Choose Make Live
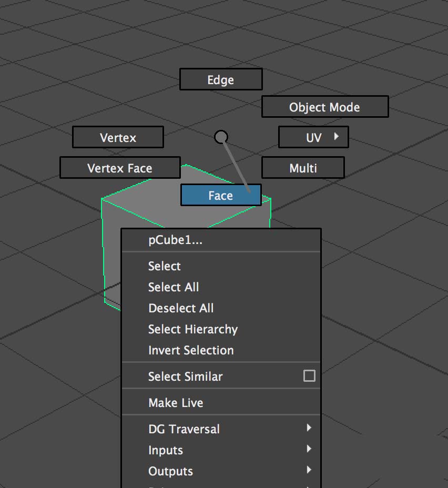The height and width of the screenshot is (488, 448). [221, 403]
